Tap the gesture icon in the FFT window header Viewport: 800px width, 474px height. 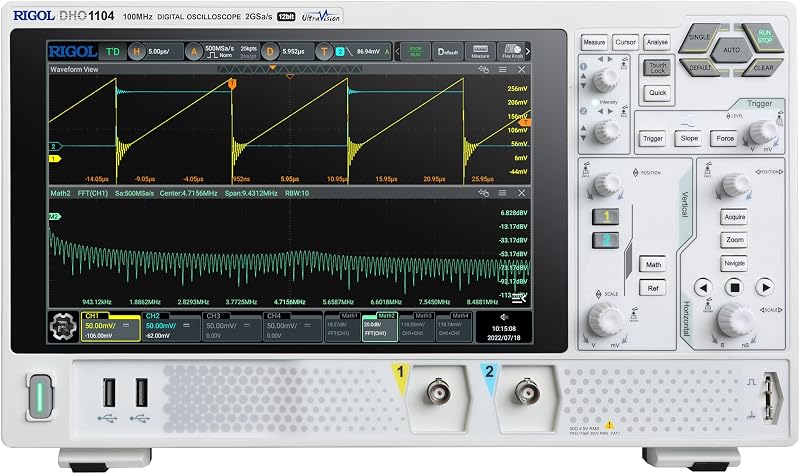(x=483, y=193)
